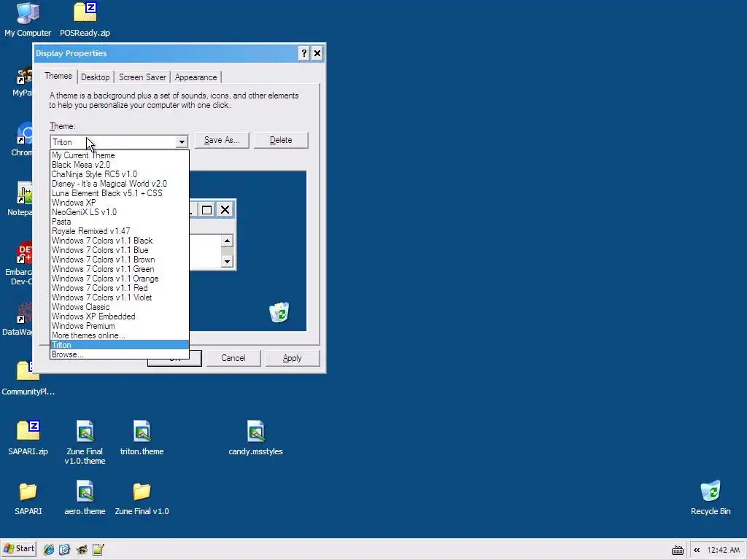Collapse the Theme combo box arrow

[182, 142]
